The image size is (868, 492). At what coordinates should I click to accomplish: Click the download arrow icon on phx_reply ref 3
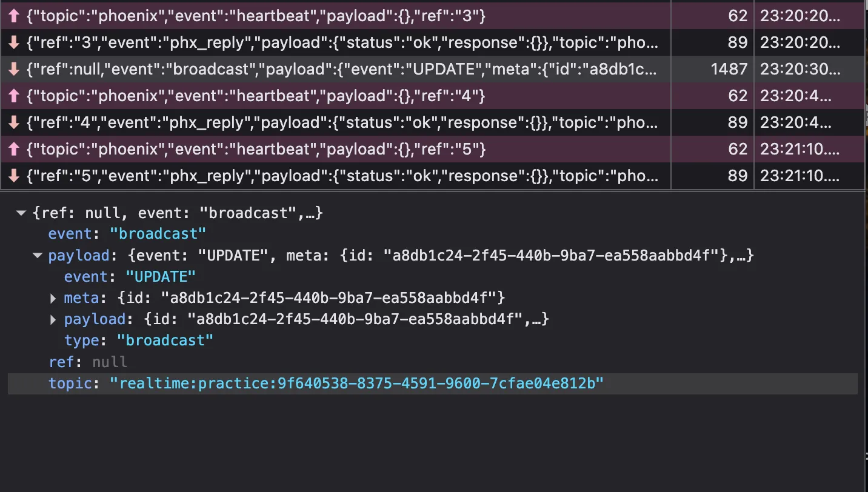click(x=15, y=42)
